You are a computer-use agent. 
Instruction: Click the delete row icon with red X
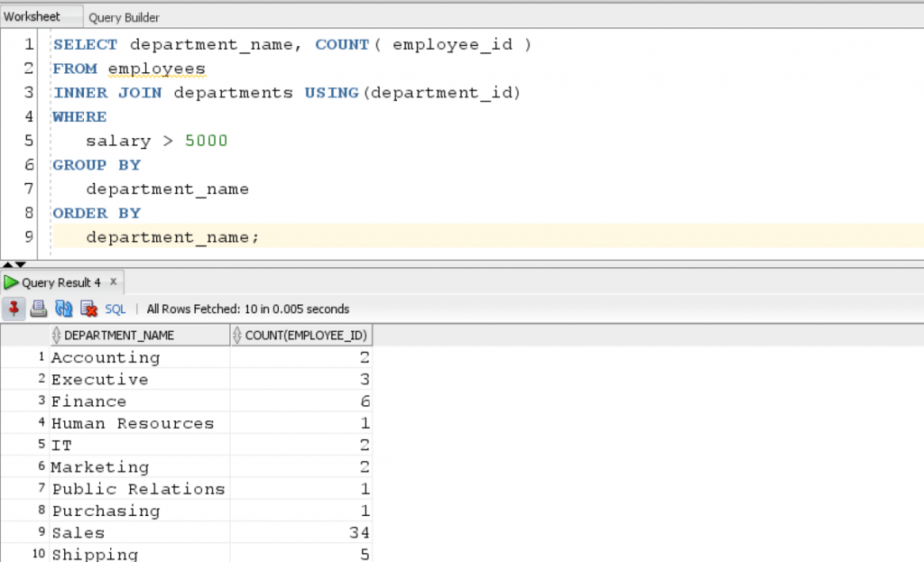click(88, 309)
